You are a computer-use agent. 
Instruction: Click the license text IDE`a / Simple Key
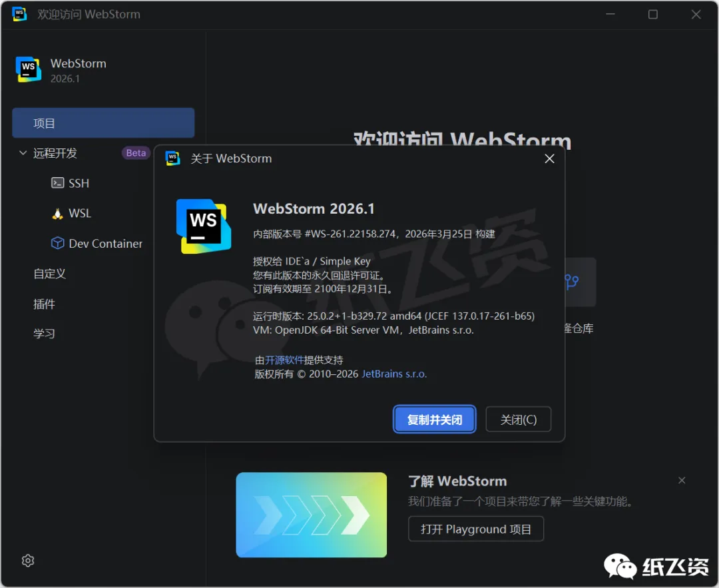(x=328, y=261)
